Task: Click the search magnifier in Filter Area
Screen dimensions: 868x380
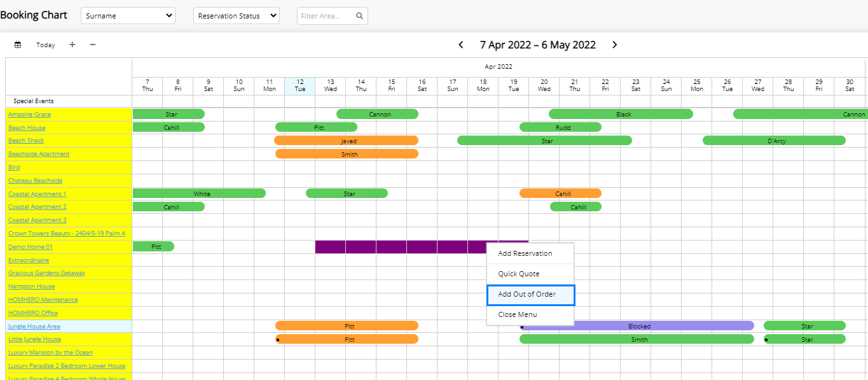Action: click(359, 16)
